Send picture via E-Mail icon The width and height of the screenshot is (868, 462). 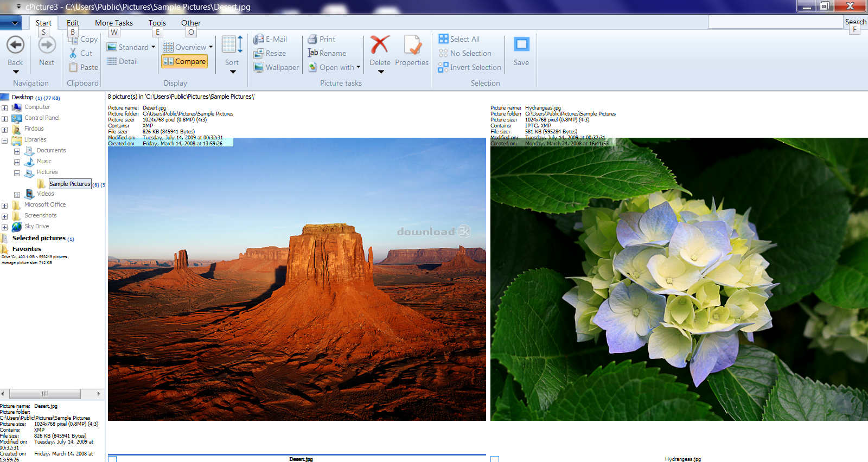click(x=259, y=39)
